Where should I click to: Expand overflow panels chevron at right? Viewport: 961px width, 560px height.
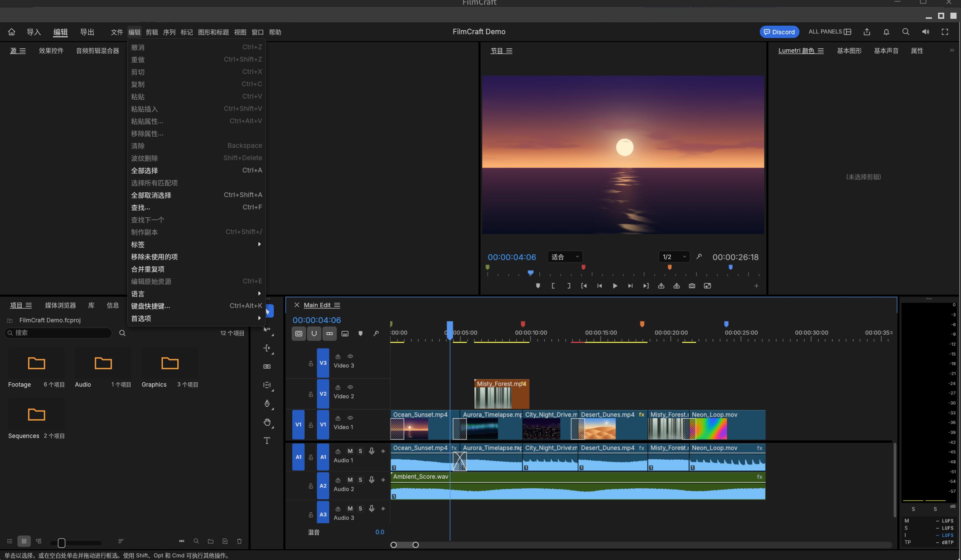[952, 50]
